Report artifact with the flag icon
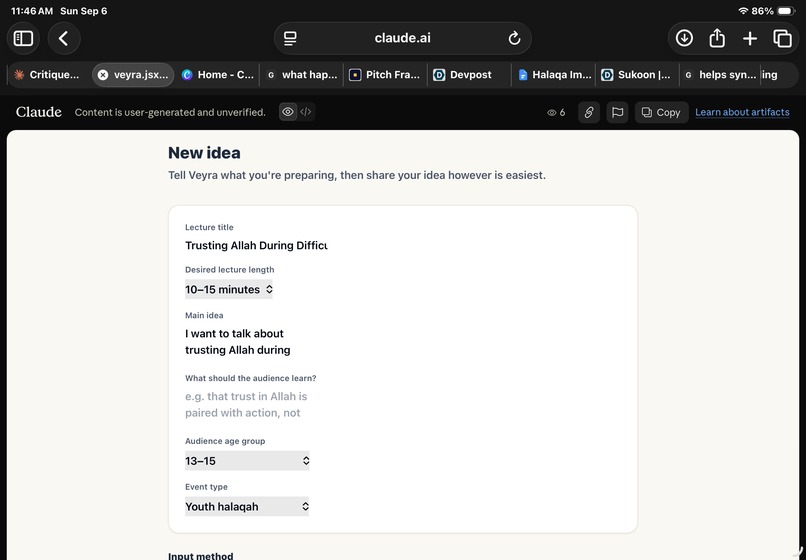806x560 pixels. (x=617, y=112)
